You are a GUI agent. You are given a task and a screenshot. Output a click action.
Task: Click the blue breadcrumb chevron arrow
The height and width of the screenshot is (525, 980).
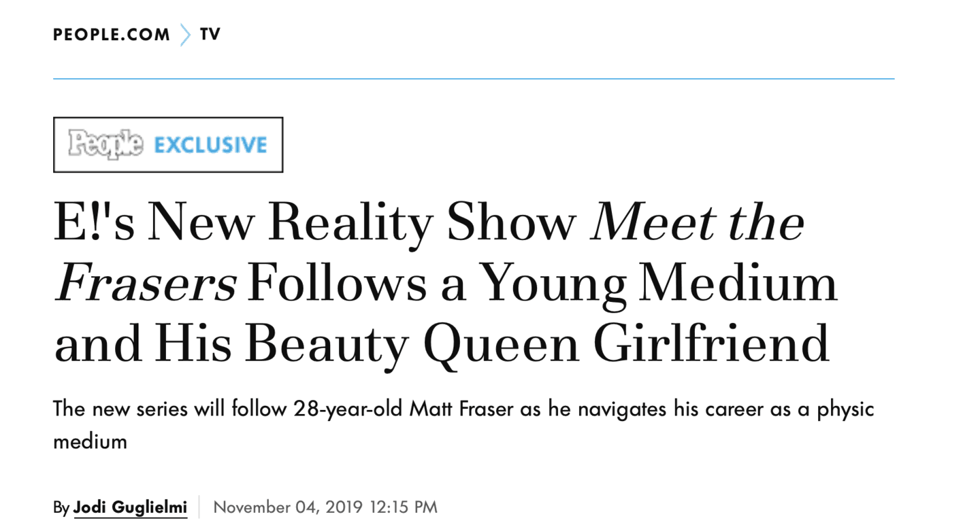click(185, 35)
